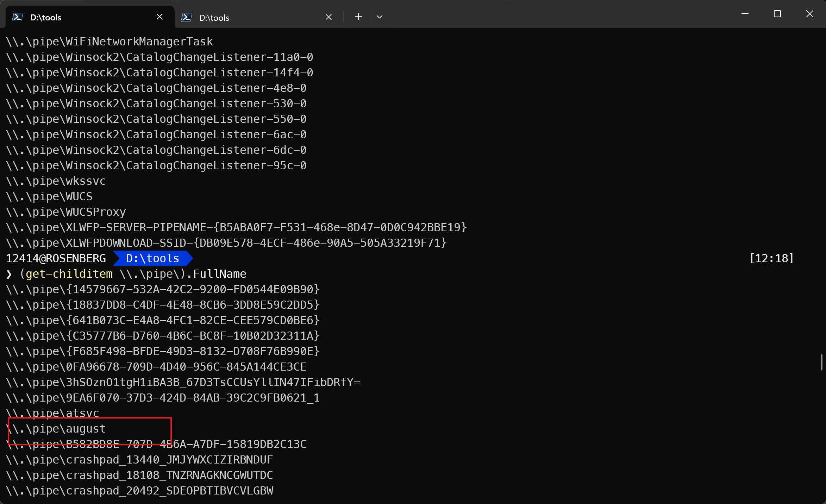Click the blue D:\tools prompt segment
The height and width of the screenshot is (504, 826).
[x=152, y=258]
